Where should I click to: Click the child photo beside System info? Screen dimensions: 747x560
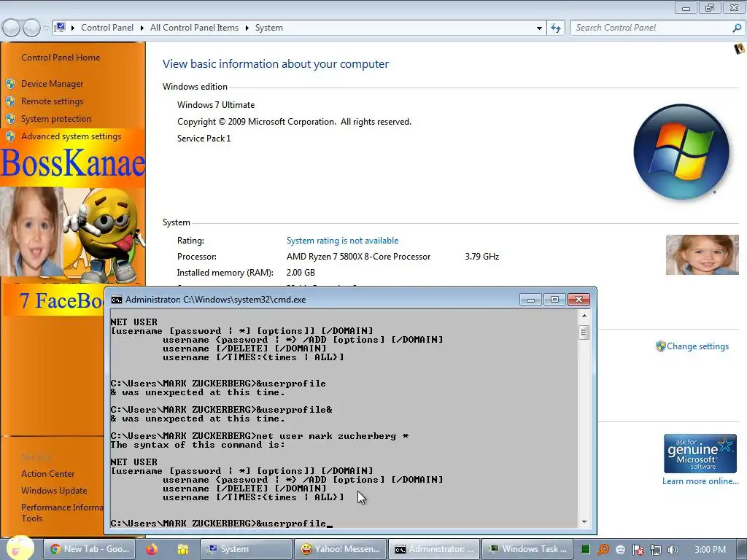703,254
